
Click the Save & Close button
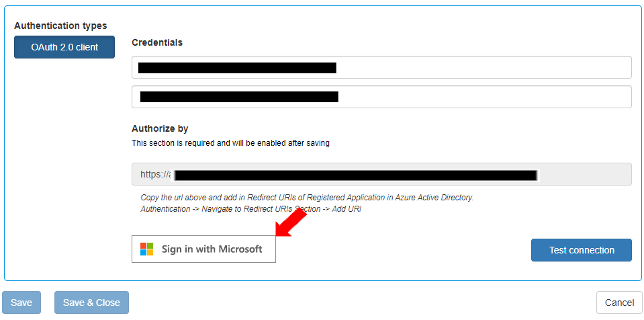tap(91, 303)
